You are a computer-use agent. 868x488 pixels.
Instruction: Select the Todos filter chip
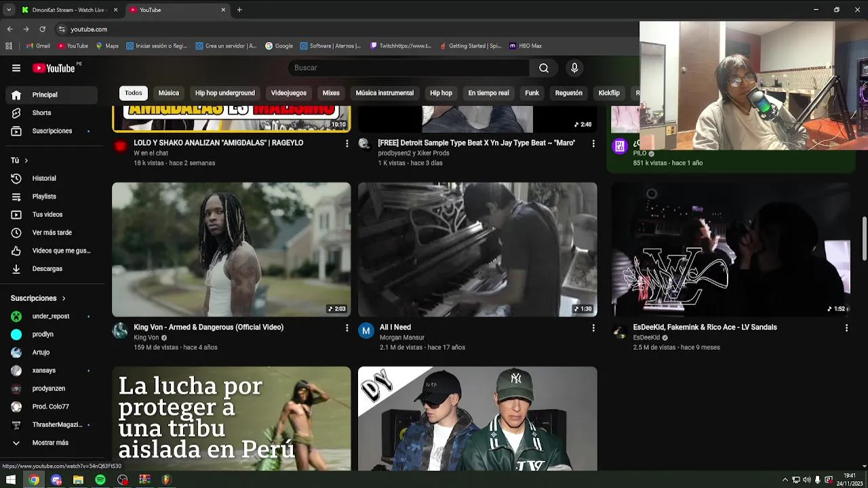pos(134,93)
